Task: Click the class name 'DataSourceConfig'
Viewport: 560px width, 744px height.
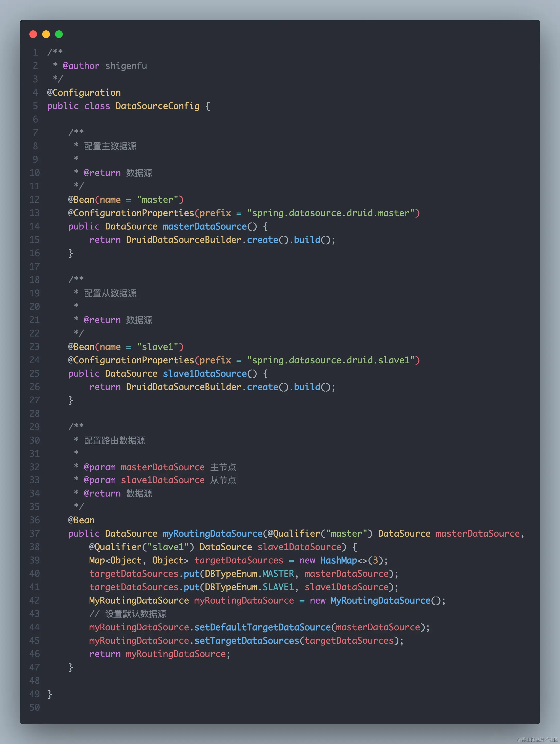Action: pyautogui.click(x=157, y=106)
